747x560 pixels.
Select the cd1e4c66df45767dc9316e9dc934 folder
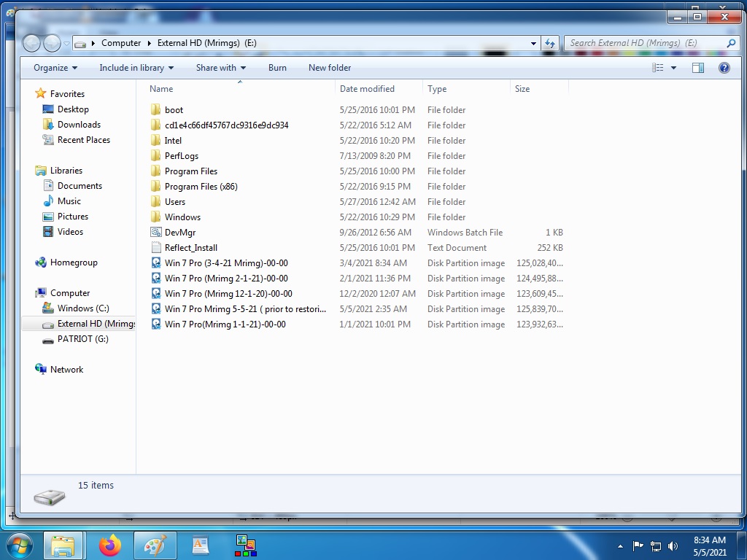(226, 125)
